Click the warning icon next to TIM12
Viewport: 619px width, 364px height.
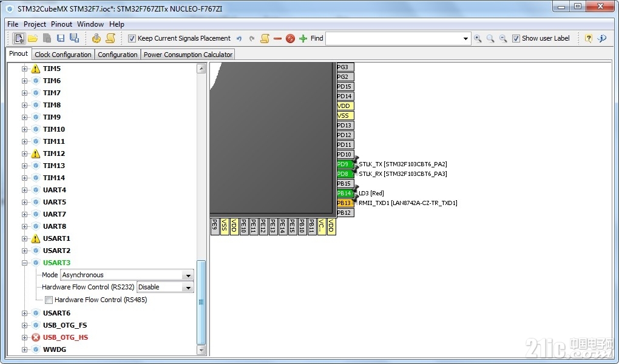click(x=36, y=153)
